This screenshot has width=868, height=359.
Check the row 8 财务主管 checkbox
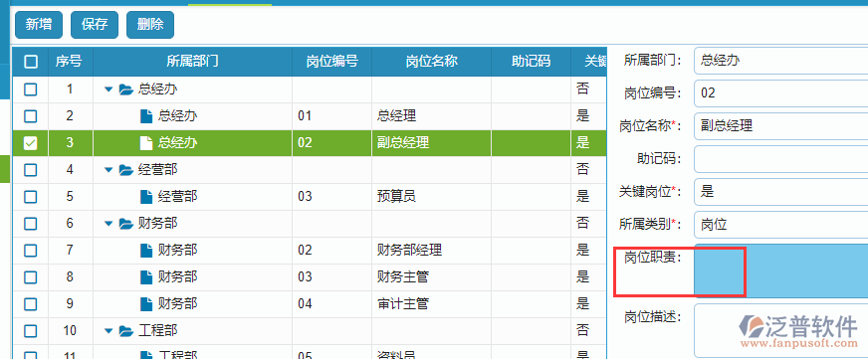pos(31,276)
